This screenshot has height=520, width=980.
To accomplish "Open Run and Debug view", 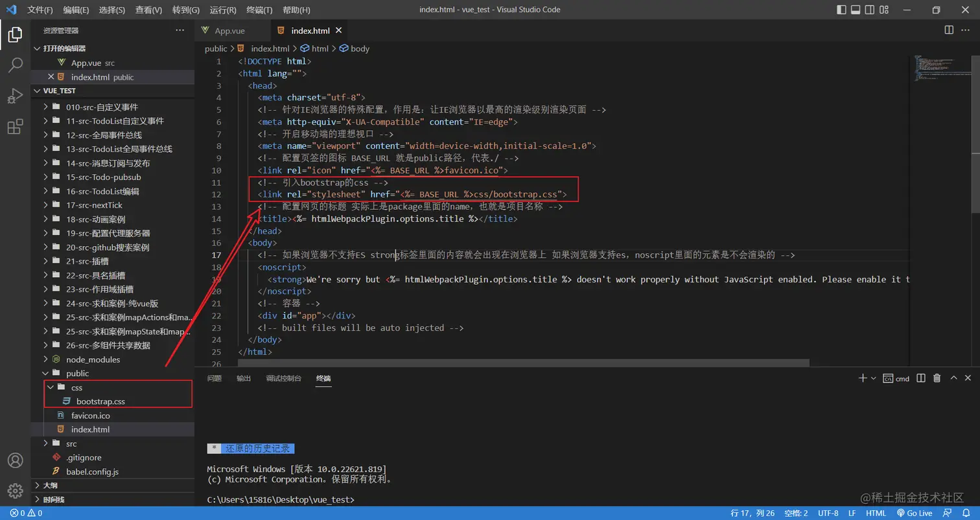I will tap(15, 96).
